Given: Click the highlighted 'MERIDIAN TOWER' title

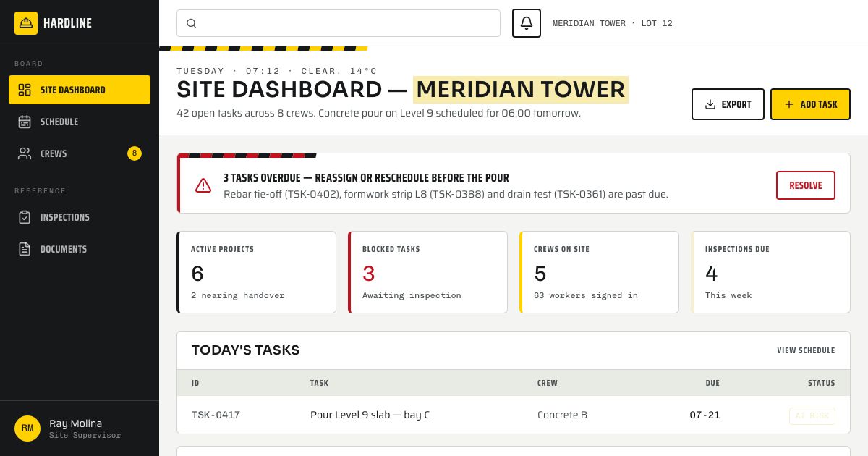Looking at the screenshot, I should 521,90.
